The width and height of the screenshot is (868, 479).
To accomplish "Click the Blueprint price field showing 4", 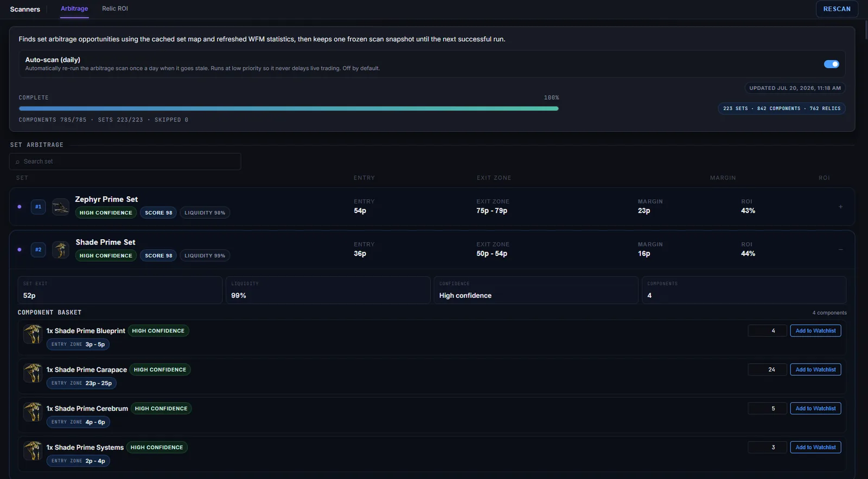I will tap(767, 331).
